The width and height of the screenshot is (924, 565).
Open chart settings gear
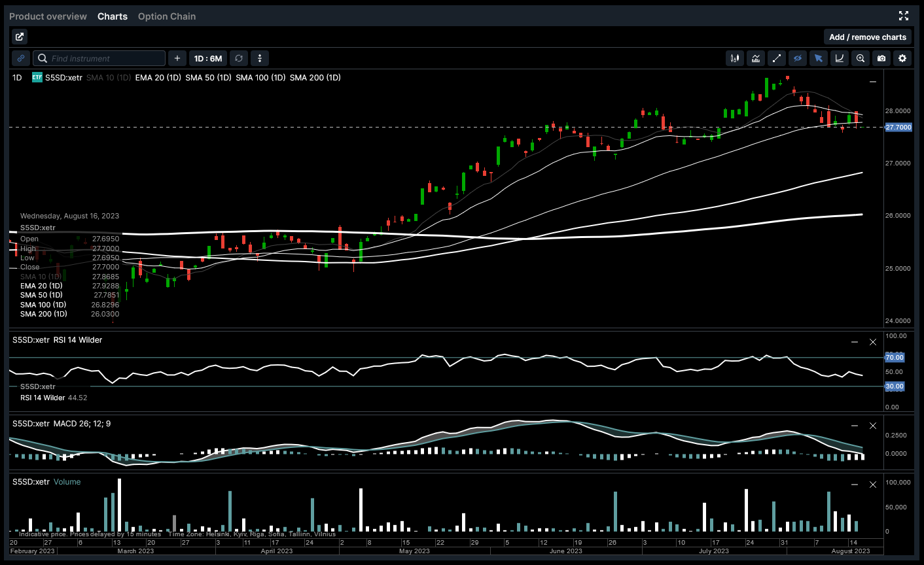(x=902, y=58)
